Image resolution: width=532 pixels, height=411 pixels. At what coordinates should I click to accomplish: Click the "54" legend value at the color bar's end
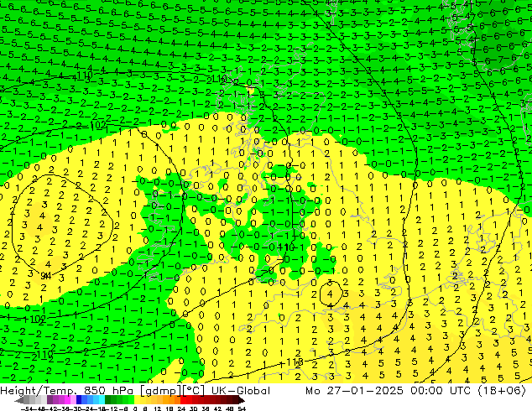tap(242, 408)
